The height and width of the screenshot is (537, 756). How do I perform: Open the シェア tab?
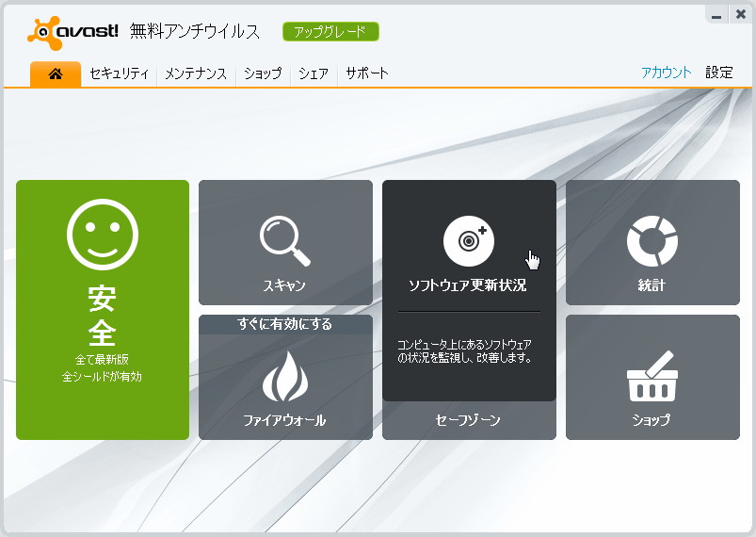click(x=314, y=73)
